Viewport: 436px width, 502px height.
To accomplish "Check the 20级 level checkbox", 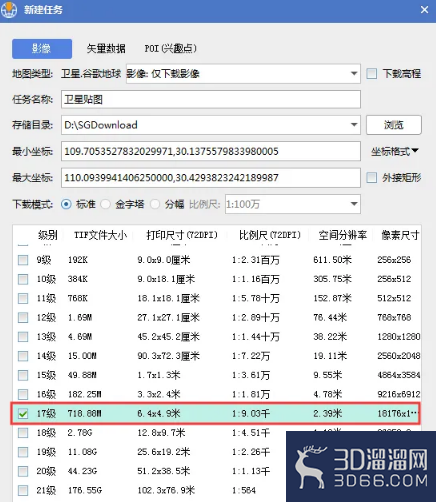I will 23,471.
